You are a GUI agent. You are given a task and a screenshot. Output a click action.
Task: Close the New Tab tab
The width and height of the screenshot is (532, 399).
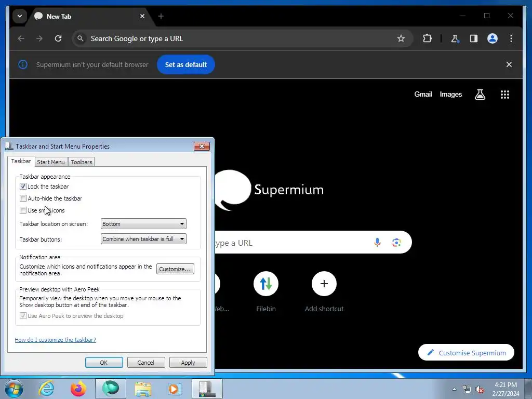(x=142, y=16)
